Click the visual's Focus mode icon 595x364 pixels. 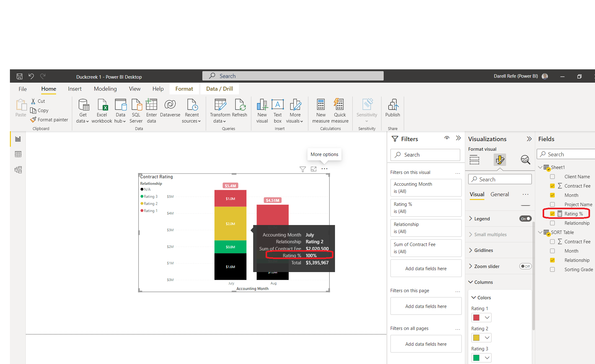(x=314, y=169)
